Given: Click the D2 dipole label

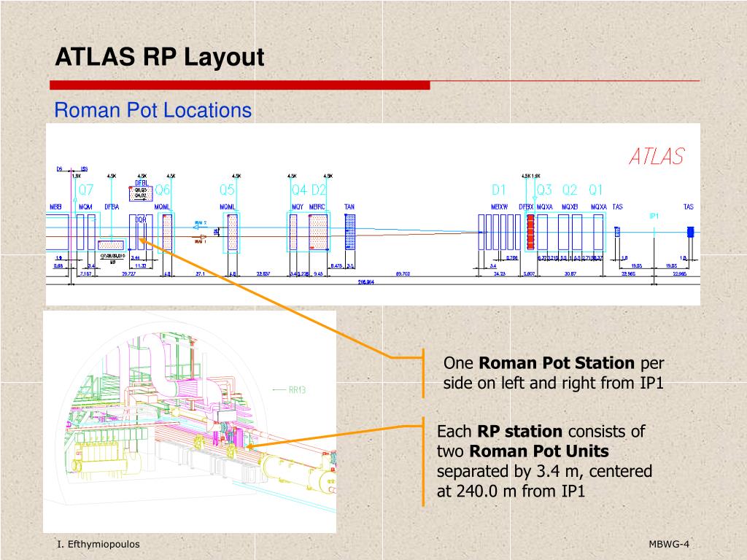Looking at the screenshot, I should (319, 190).
